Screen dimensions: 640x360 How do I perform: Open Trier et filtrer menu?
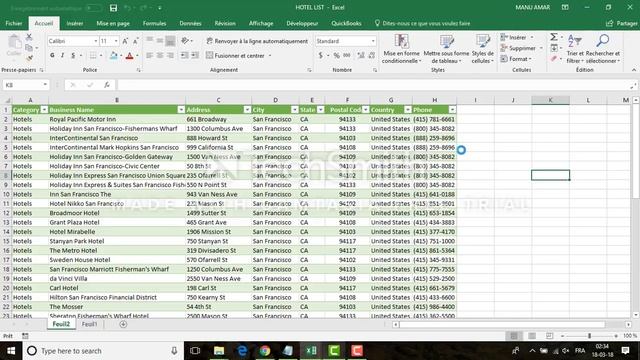click(x=575, y=49)
